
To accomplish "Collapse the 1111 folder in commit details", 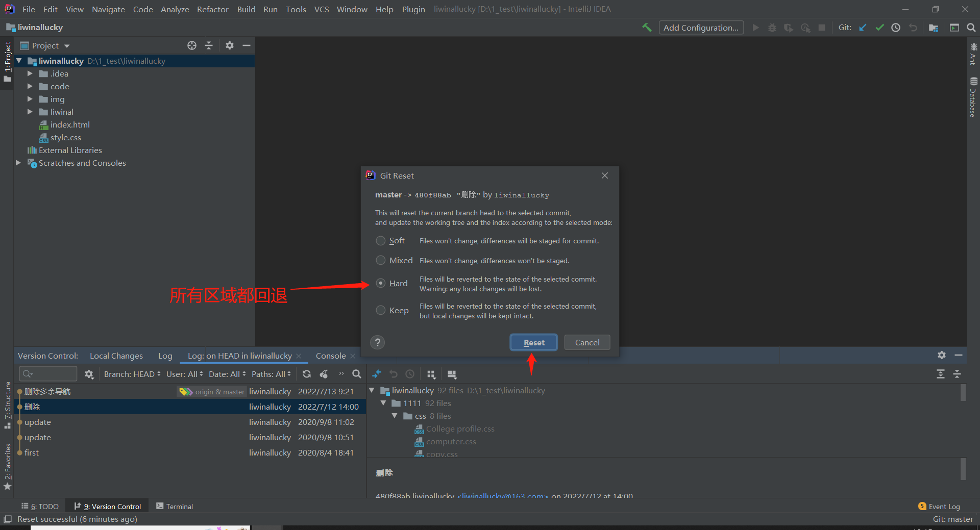I will [x=383, y=403].
